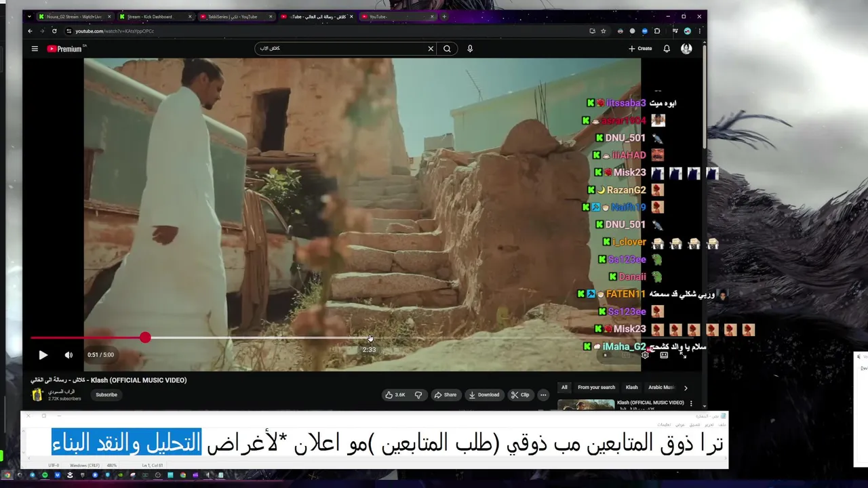Mute the video volume
868x488 pixels.
(x=68, y=355)
